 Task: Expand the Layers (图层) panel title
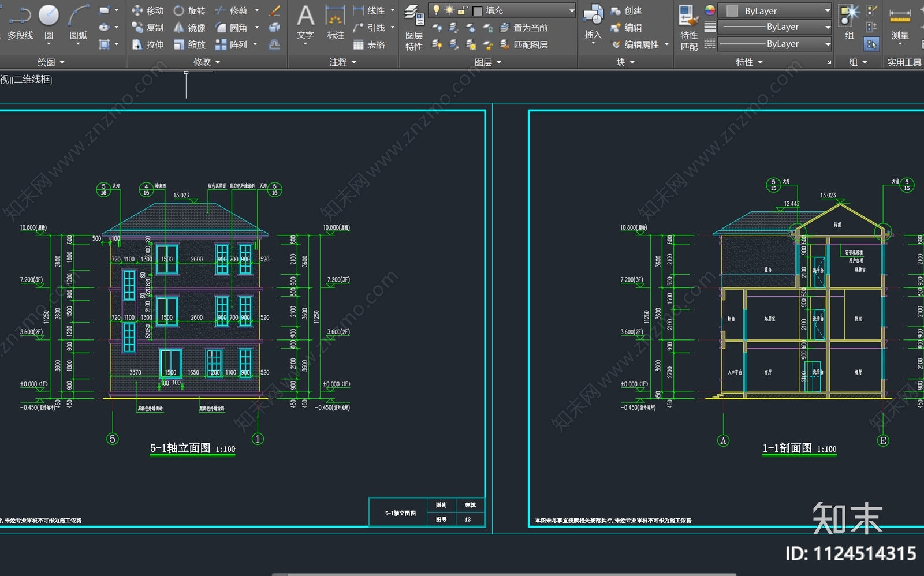(x=488, y=62)
